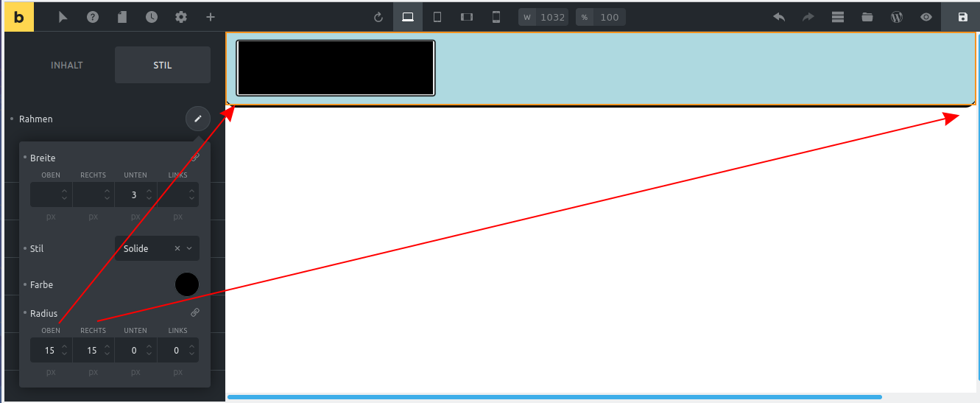Screen dimensions: 980x403
Task: Click the Breite RECHTS stepper arrows
Action: [x=107, y=195]
